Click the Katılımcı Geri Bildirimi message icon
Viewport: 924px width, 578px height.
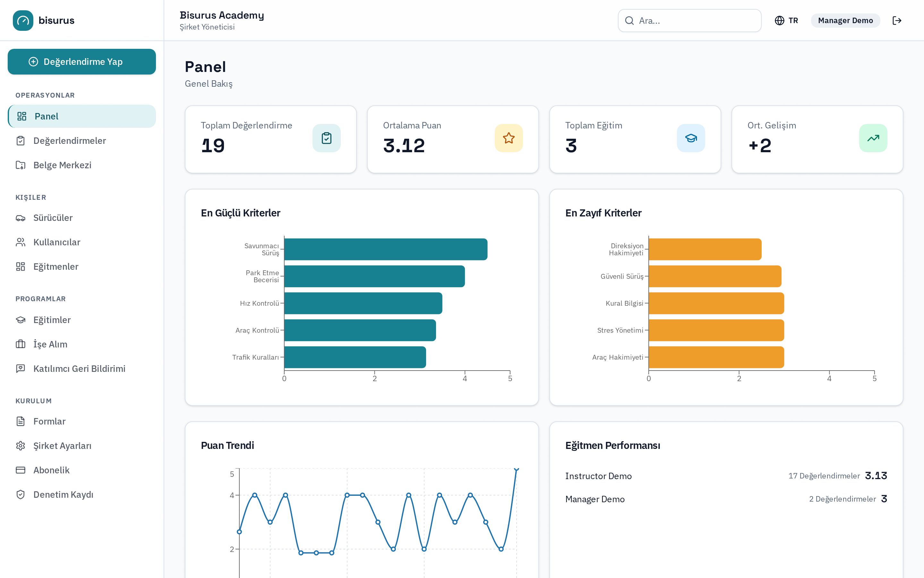click(21, 369)
